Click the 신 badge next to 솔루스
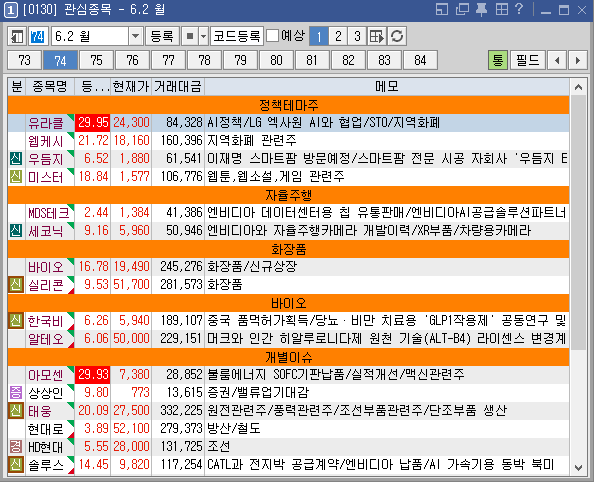The height and width of the screenshot is (482, 594). (x=16, y=465)
